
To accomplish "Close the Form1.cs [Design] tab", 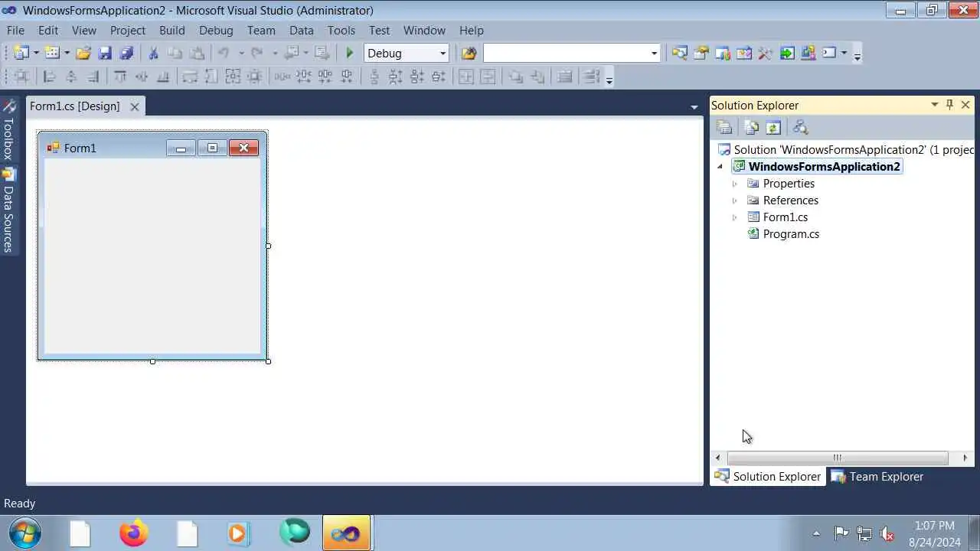I will pyautogui.click(x=134, y=107).
